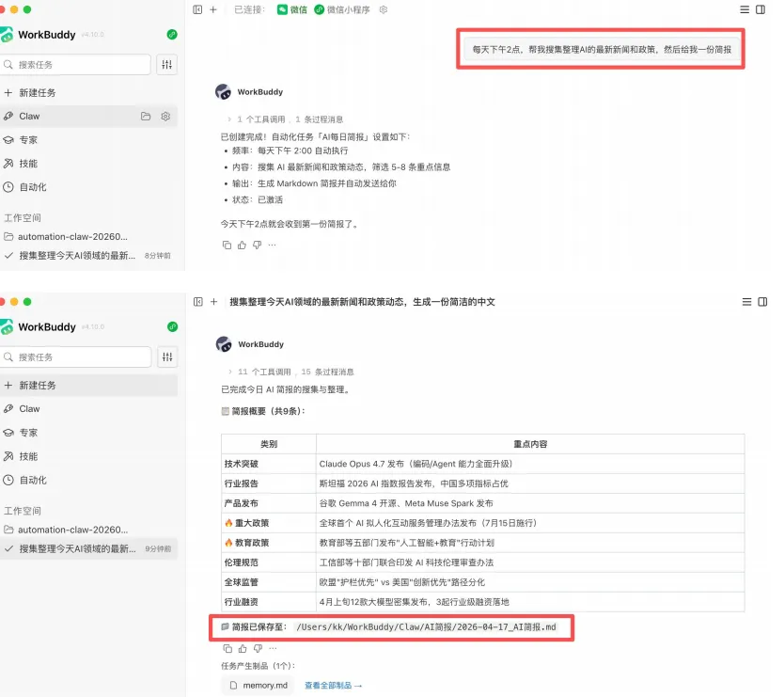Open 专家 in bottom window sidebar
The height and width of the screenshot is (697, 784).
click(x=89, y=433)
